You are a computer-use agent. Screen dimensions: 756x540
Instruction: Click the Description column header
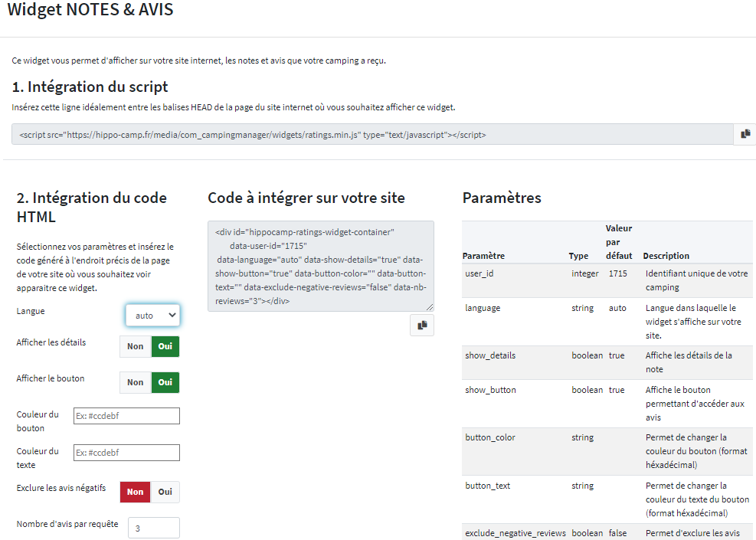[666, 256]
